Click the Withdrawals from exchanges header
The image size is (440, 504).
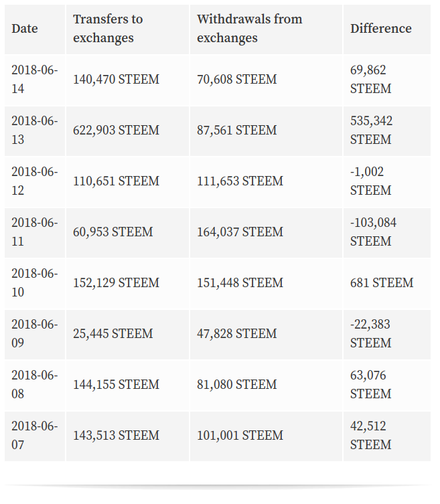267,29
